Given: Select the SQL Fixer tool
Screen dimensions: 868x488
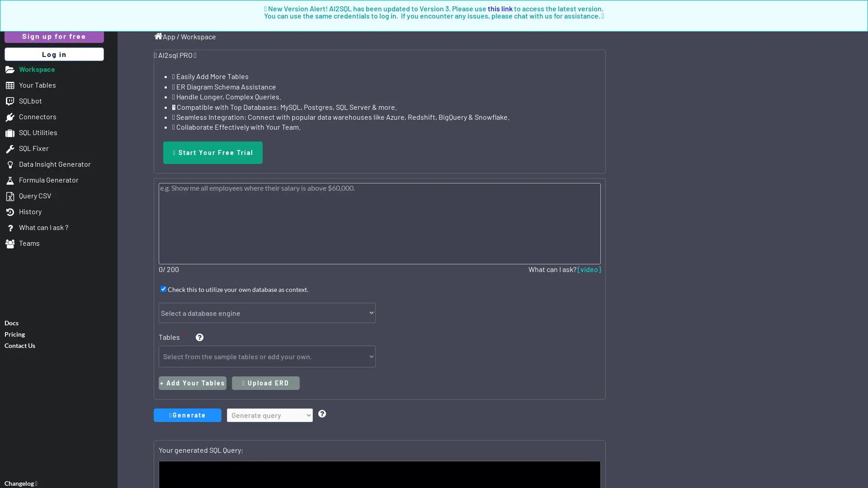Looking at the screenshot, I should (34, 148).
